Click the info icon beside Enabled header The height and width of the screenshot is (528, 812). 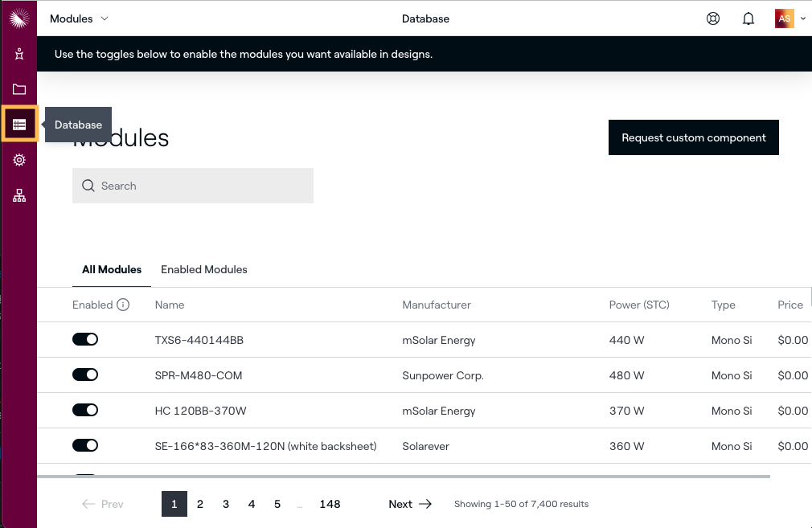(x=123, y=305)
